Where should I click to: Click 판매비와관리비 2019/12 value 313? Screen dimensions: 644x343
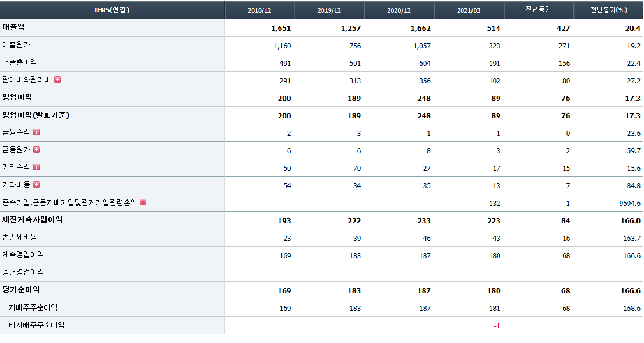click(355, 81)
